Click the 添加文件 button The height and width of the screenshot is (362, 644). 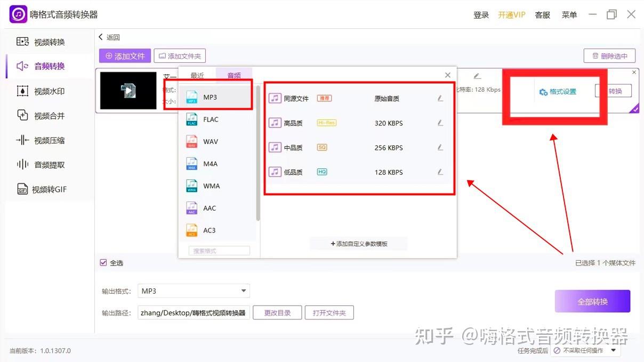coord(125,55)
